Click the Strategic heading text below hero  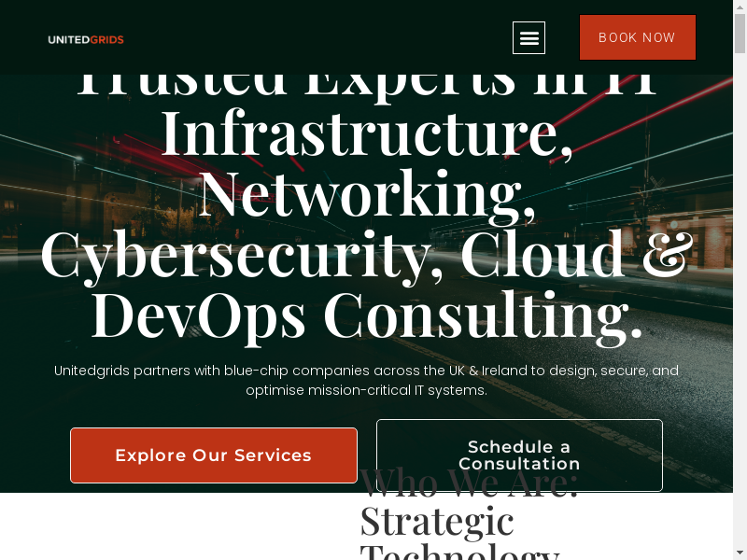tap(437, 522)
